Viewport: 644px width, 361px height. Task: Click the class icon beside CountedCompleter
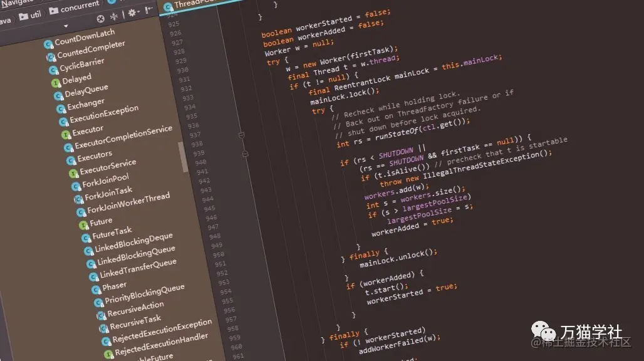click(51, 57)
